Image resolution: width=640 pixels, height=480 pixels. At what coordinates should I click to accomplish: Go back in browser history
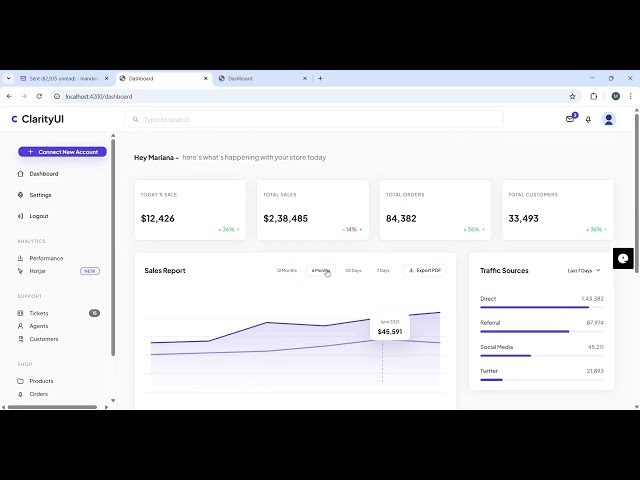pos(9,96)
